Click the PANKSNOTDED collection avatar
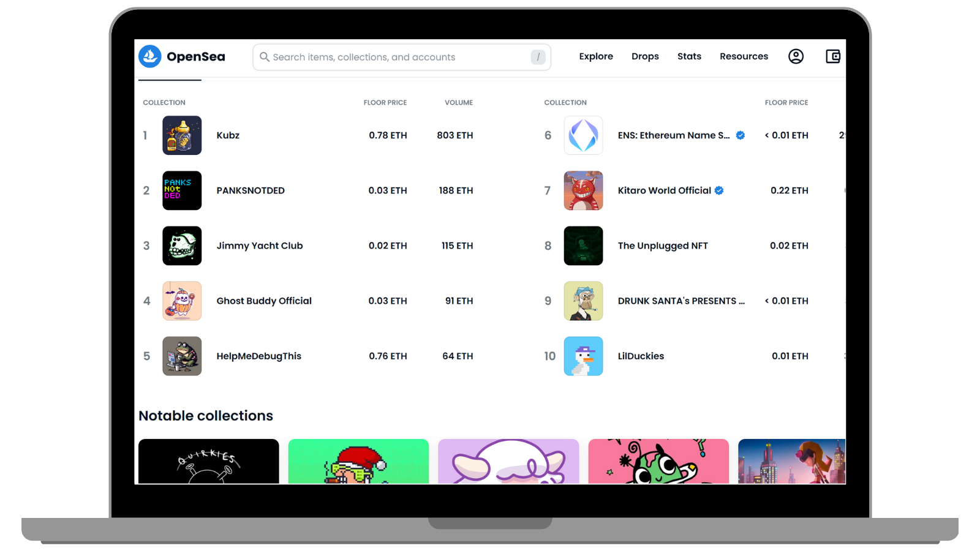This screenshot has width=980, height=551. pos(182,190)
